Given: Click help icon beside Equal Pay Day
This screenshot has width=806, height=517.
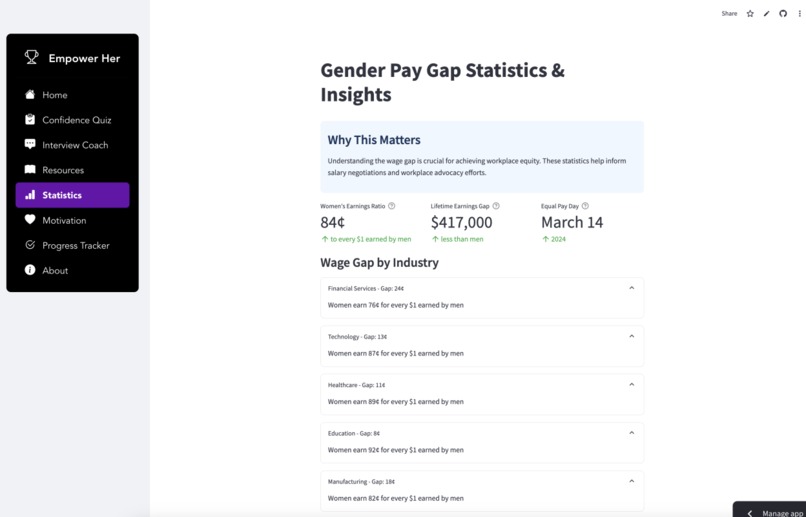Looking at the screenshot, I should (x=585, y=206).
